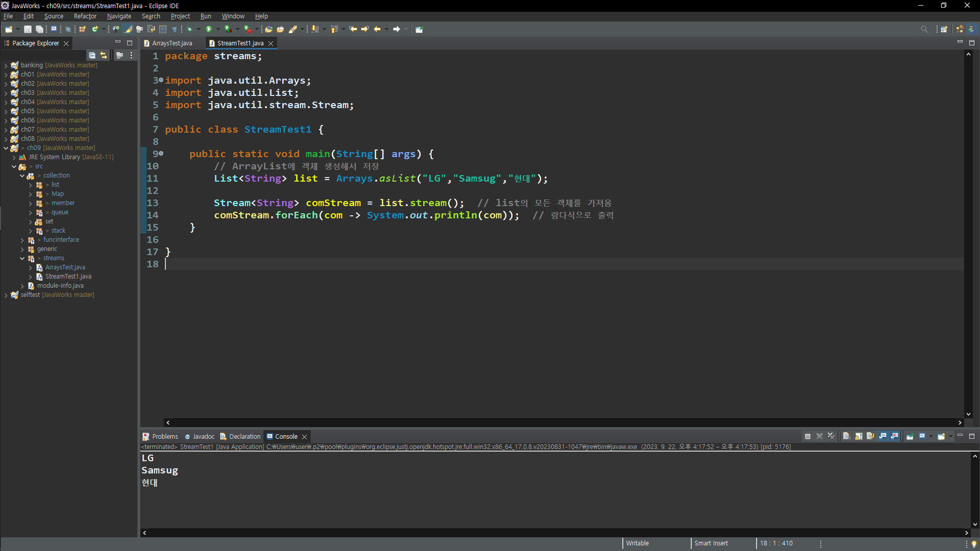Click Collapse All in Package Explorer

[x=92, y=55]
